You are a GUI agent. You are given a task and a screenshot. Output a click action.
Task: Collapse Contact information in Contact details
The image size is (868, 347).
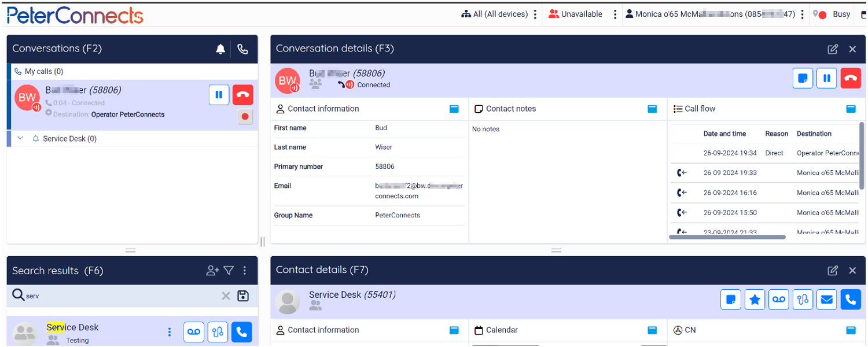point(454,330)
